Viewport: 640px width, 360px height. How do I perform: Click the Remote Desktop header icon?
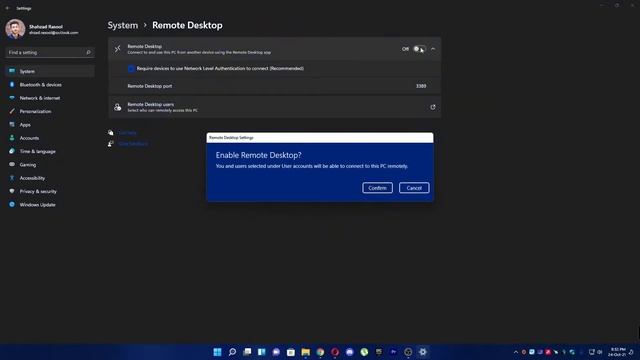coord(118,49)
